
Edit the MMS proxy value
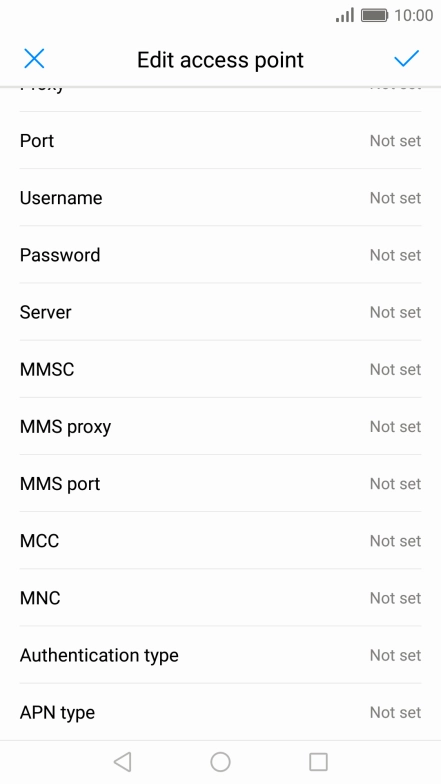220,426
